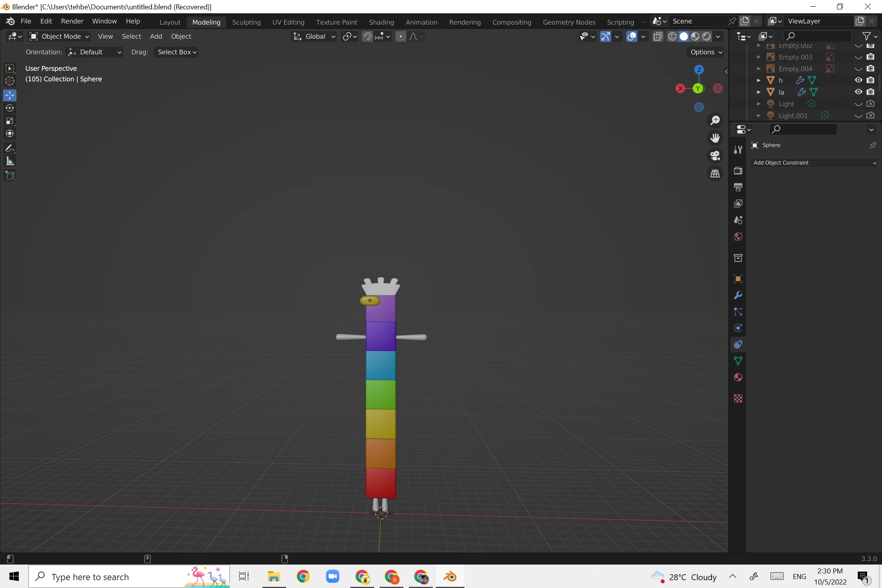
Task: Open the Object menu
Action: click(x=181, y=36)
